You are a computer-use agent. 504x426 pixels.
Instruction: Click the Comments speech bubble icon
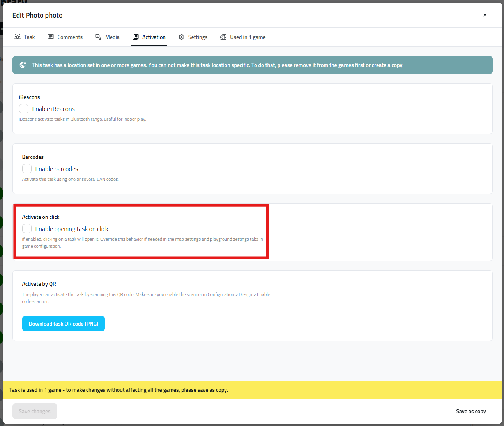(x=51, y=37)
